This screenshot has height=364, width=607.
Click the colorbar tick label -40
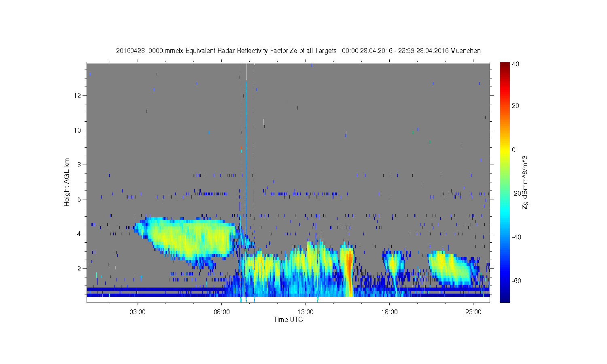click(516, 237)
